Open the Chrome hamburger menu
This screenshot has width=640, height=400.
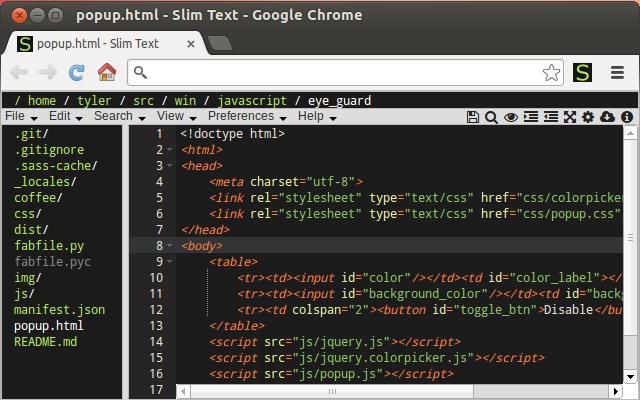tap(618, 73)
